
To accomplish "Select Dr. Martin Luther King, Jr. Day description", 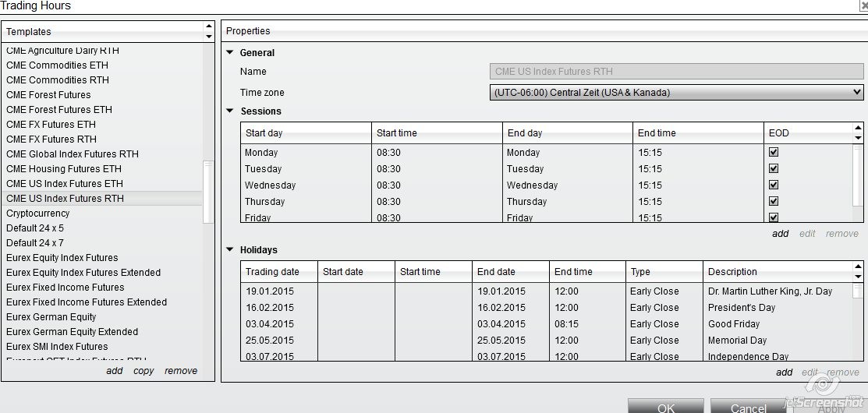I will pyautogui.click(x=770, y=291).
